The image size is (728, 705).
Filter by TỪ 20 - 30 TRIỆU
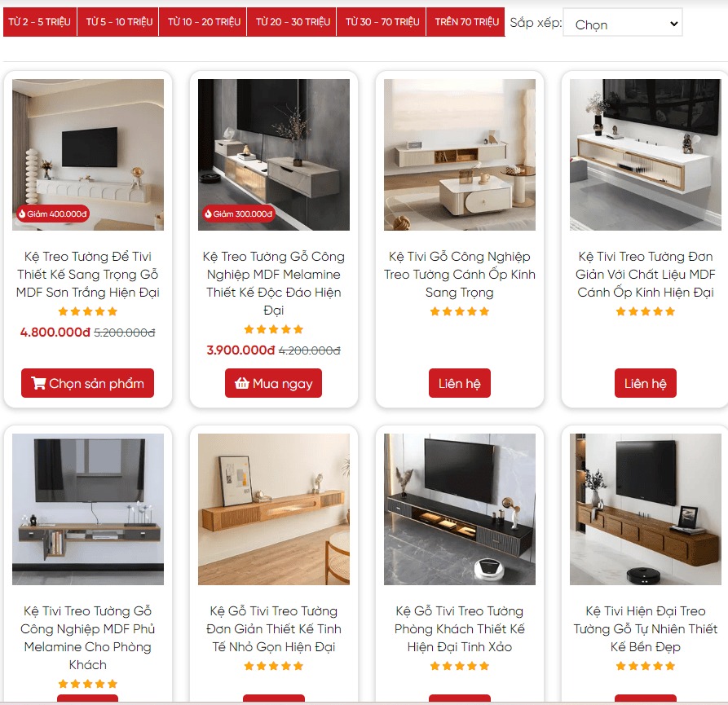[293, 22]
